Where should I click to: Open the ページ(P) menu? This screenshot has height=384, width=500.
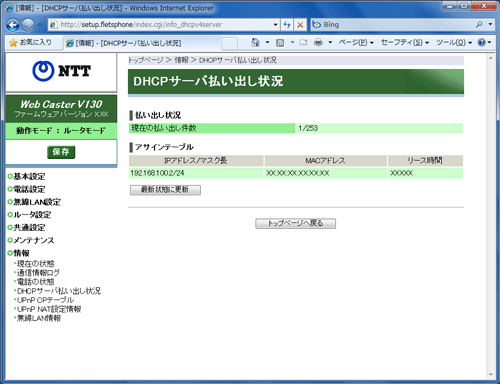click(356, 42)
